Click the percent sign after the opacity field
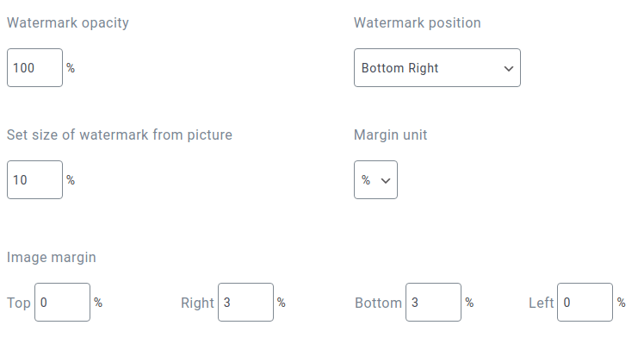The width and height of the screenshot is (644, 344). click(x=71, y=68)
